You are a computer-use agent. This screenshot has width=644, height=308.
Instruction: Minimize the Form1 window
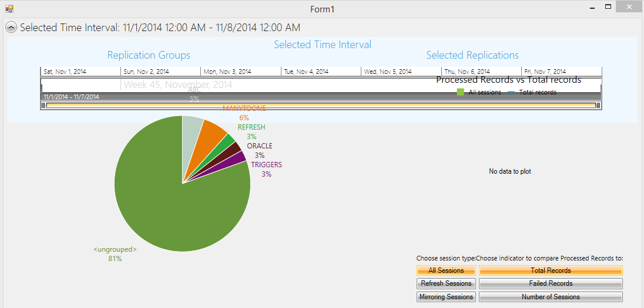coord(592,8)
